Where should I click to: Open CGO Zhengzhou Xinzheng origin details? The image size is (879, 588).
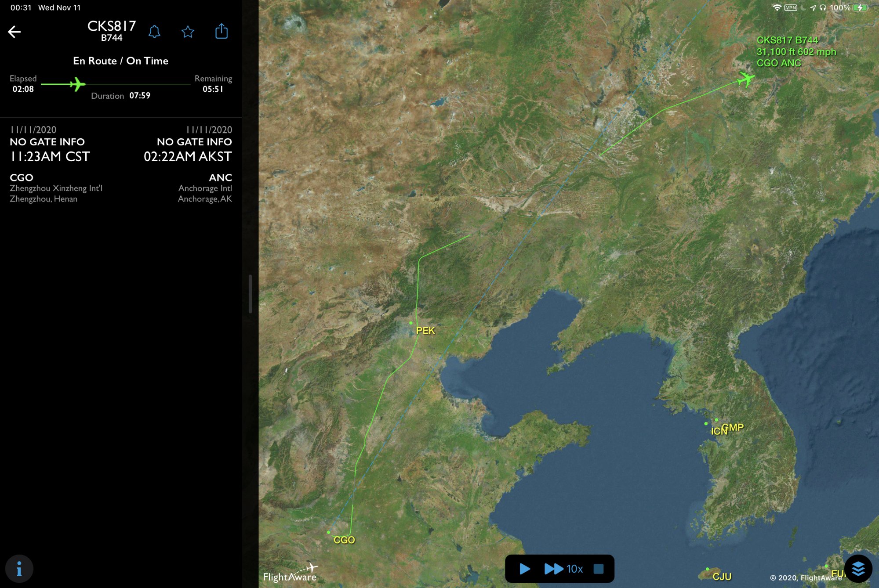(56, 188)
